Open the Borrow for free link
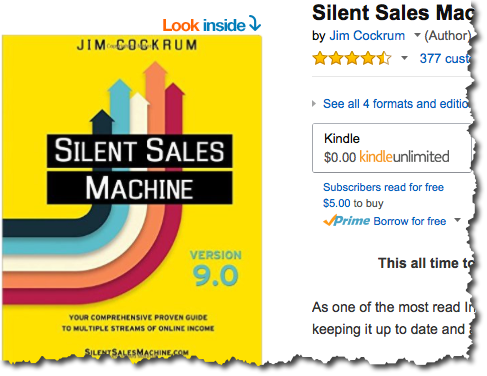 (410, 221)
